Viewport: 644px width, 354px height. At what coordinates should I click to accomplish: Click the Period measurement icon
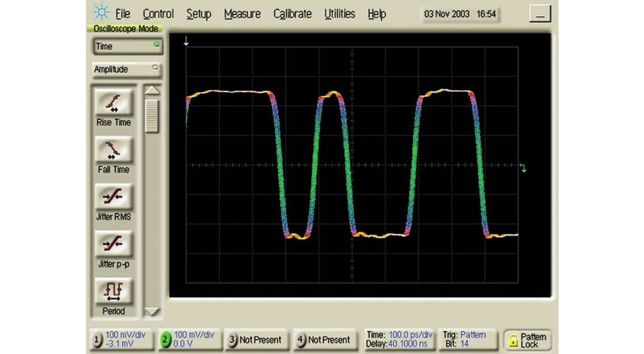(x=114, y=291)
